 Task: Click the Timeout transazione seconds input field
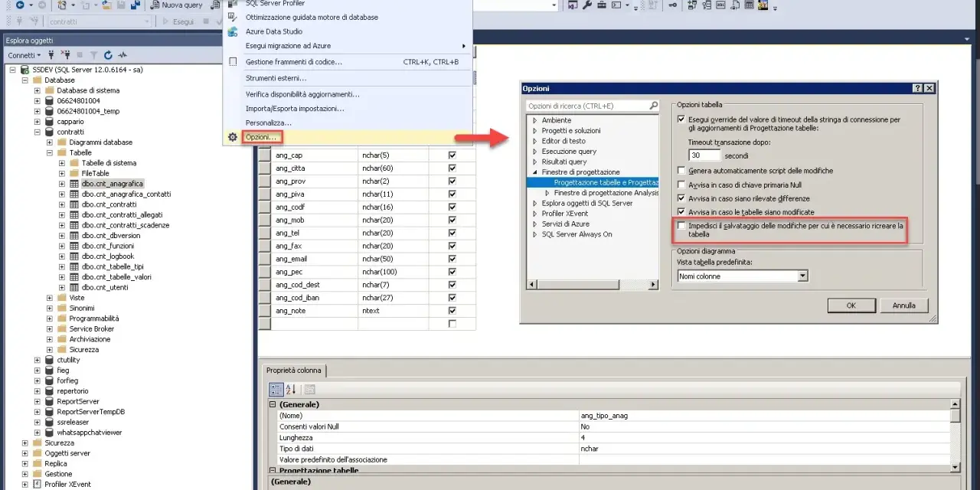click(x=705, y=155)
